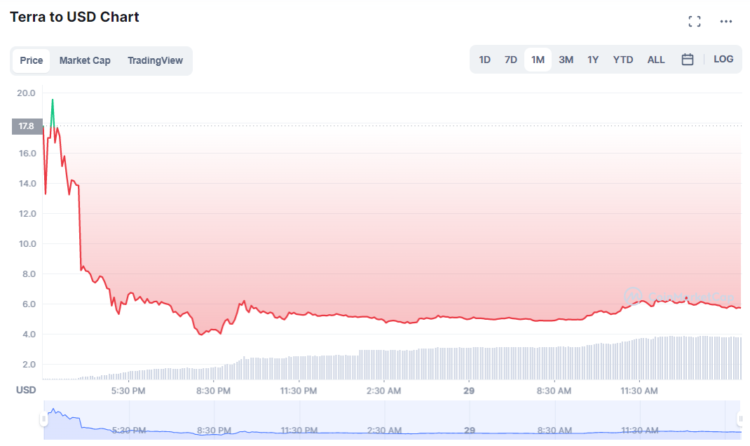
Task: Select the 1M time range
Action: 538,60
